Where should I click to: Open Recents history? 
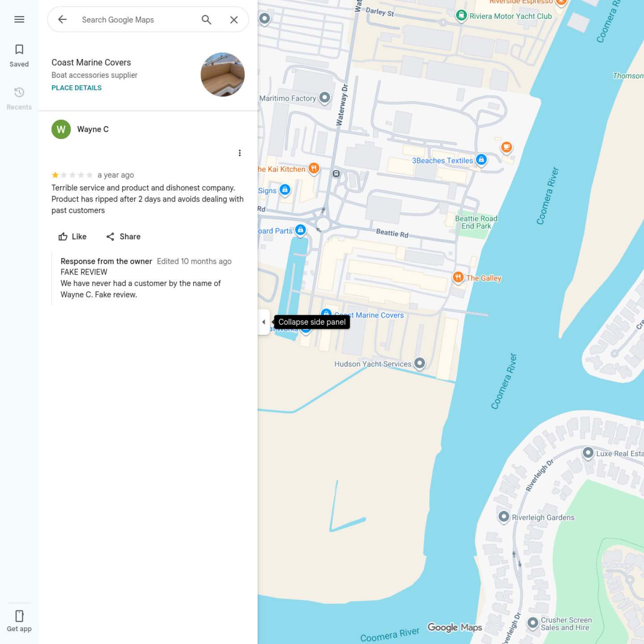tap(19, 98)
